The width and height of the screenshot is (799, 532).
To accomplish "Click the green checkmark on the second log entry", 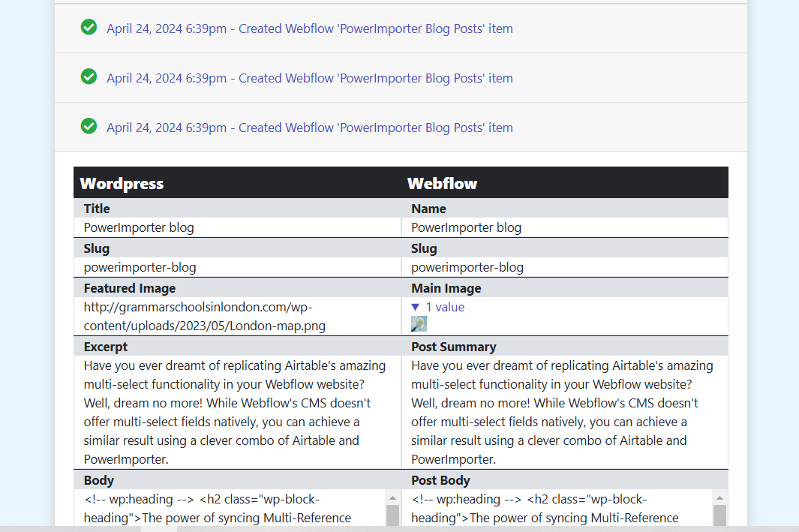I will point(89,77).
